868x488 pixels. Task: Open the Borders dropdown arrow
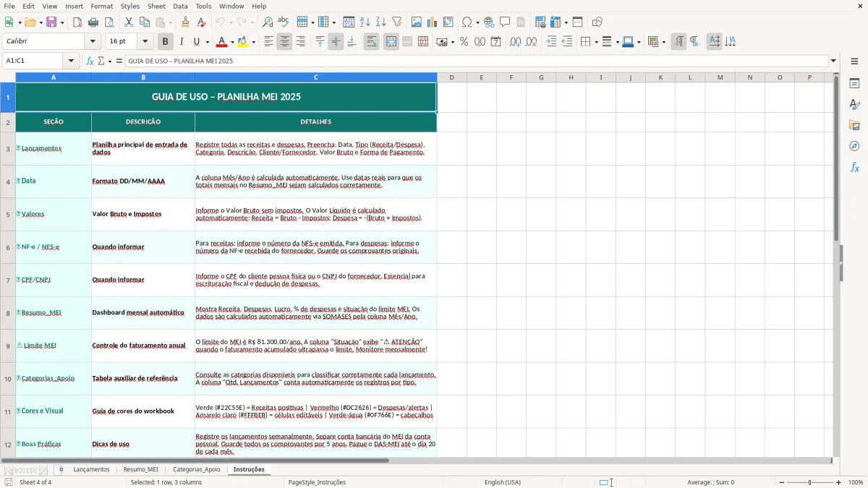(x=595, y=42)
